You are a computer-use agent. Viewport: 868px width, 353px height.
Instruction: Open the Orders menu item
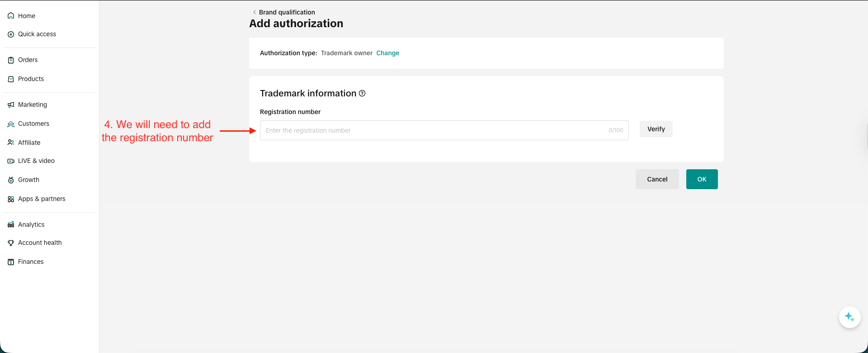click(x=28, y=60)
